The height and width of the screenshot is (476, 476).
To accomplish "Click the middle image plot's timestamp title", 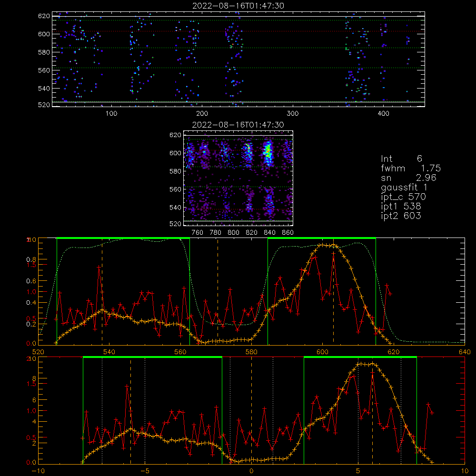I will pyautogui.click(x=238, y=125).
